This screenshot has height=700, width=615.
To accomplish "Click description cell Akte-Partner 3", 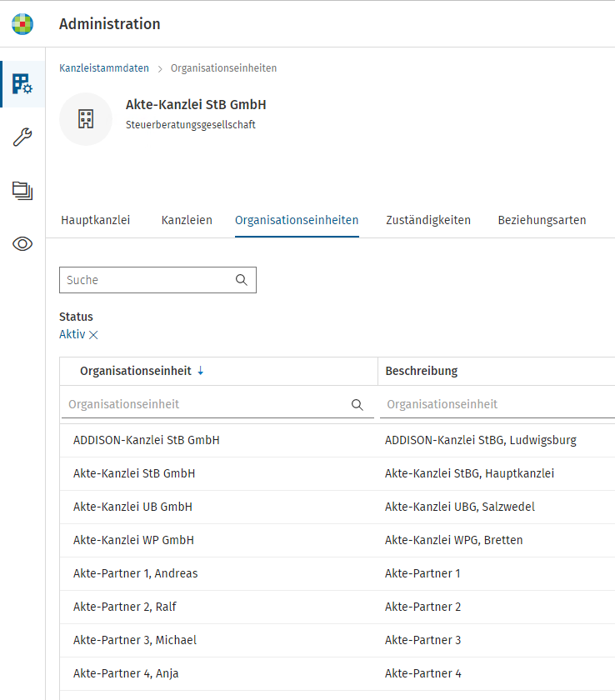I will coord(423,640).
